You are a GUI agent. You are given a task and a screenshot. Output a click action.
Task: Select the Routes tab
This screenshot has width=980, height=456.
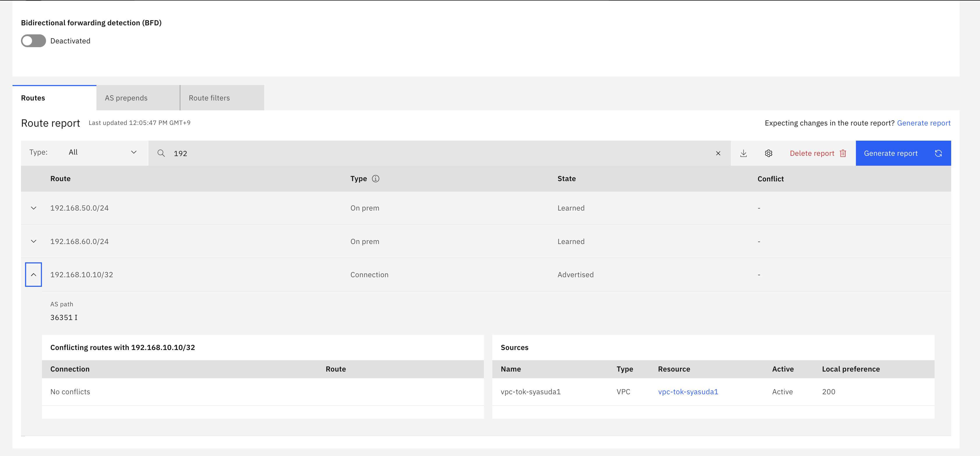pyautogui.click(x=54, y=98)
